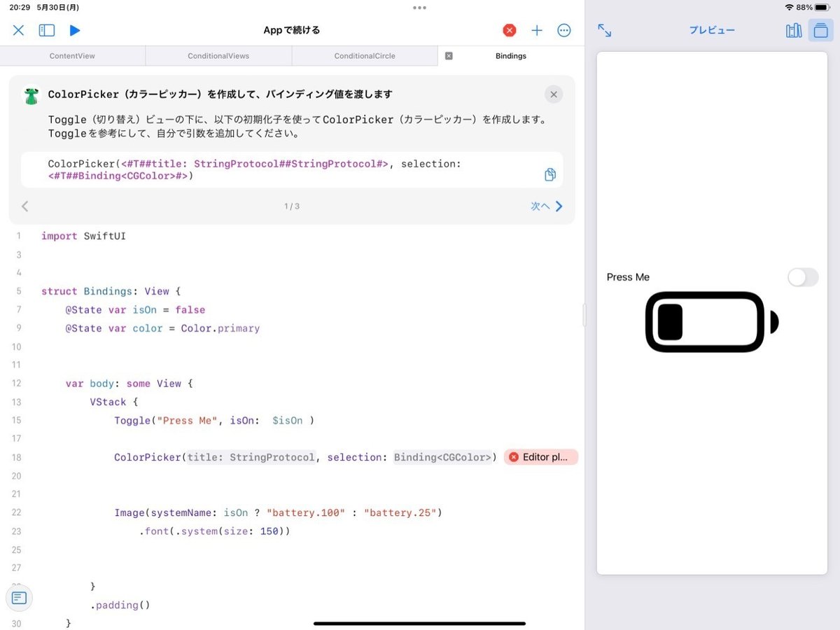Open the guide icon at bottom left
The height and width of the screenshot is (630, 840).
19,598
